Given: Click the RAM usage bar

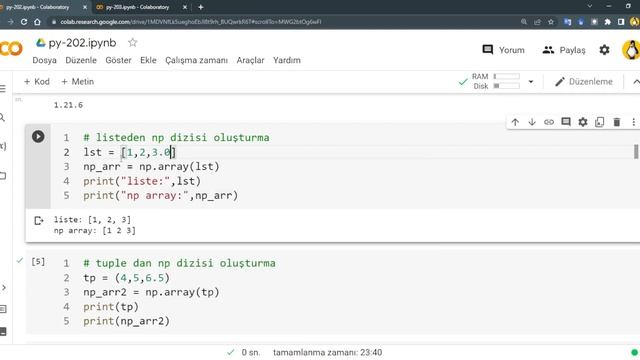Looking at the screenshot, I should (507, 76).
